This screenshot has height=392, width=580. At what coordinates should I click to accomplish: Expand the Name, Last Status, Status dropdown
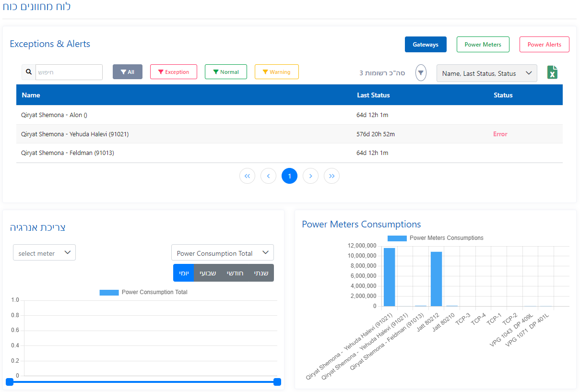(x=486, y=73)
